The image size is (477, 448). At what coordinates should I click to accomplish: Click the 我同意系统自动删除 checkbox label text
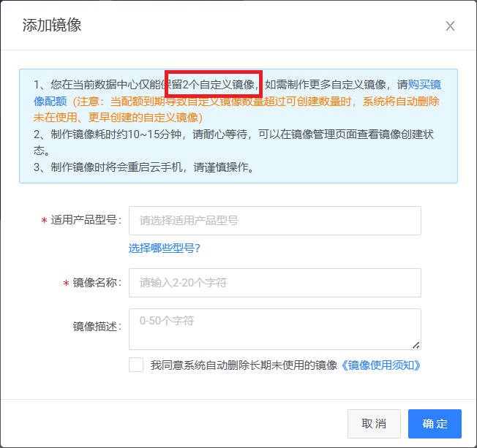point(244,365)
